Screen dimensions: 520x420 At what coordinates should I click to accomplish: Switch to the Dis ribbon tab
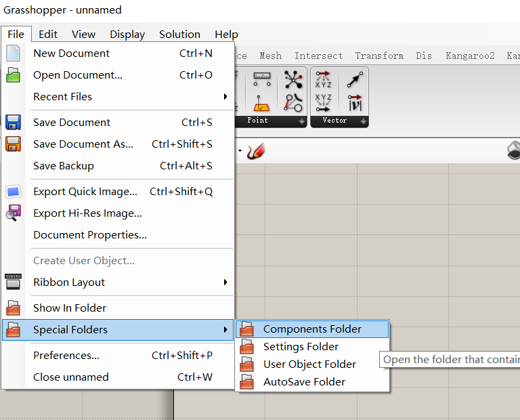[x=424, y=56]
